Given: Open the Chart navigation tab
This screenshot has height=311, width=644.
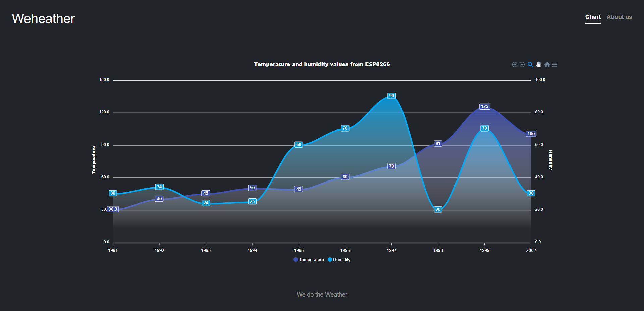Looking at the screenshot, I should pyautogui.click(x=593, y=17).
